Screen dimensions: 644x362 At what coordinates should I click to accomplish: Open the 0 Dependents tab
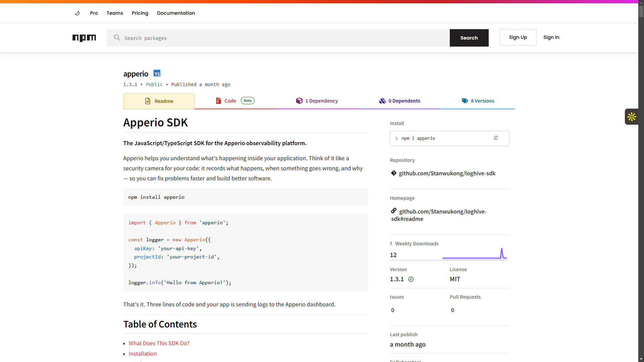[400, 101]
